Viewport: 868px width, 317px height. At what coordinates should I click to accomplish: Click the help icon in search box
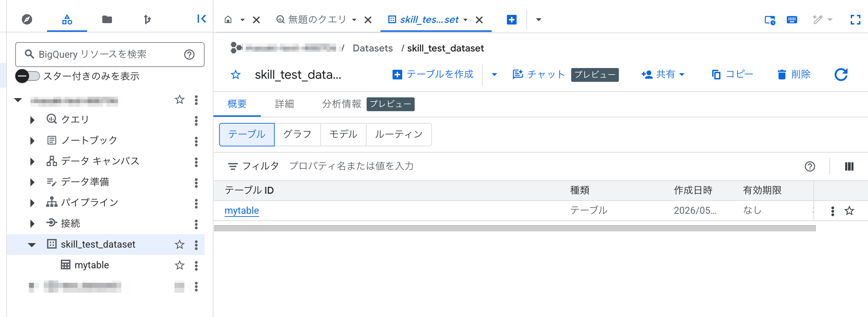tap(189, 55)
